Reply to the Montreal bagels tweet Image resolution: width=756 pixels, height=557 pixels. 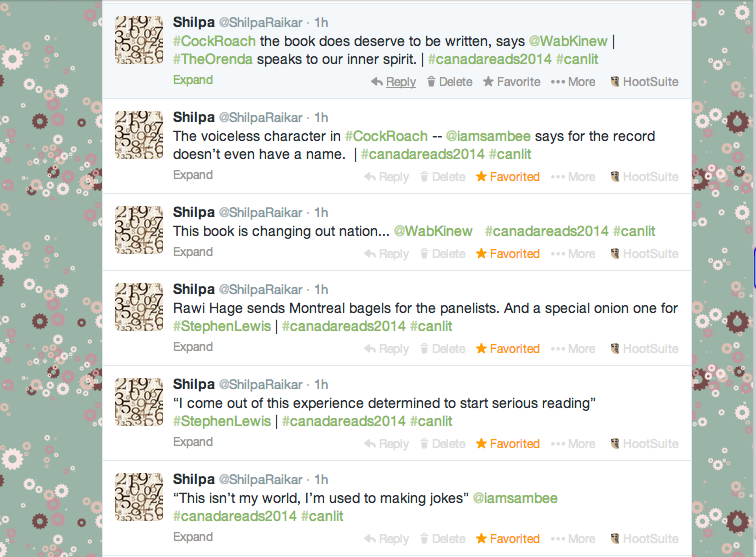coord(386,349)
